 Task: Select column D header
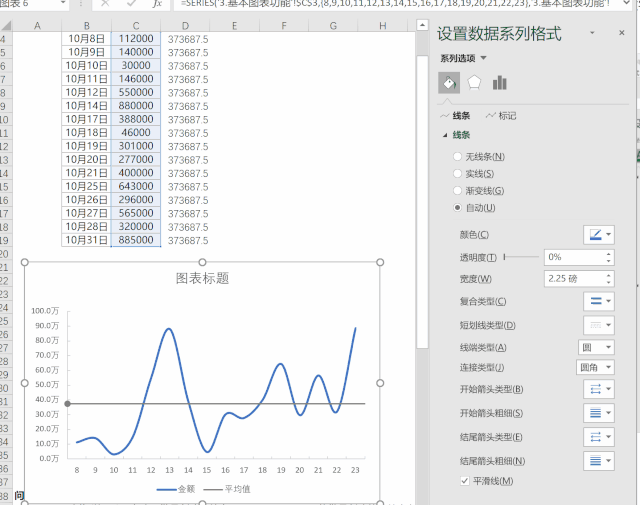coord(185,26)
